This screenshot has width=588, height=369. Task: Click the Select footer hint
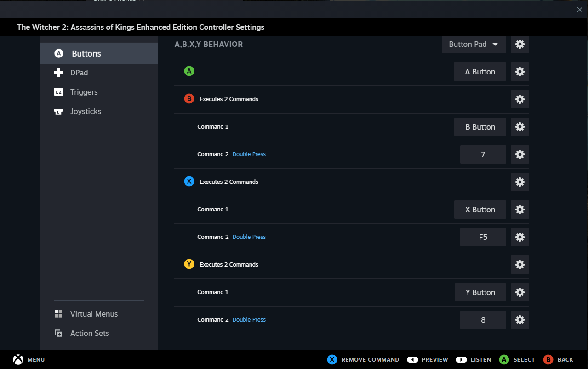pos(517,360)
